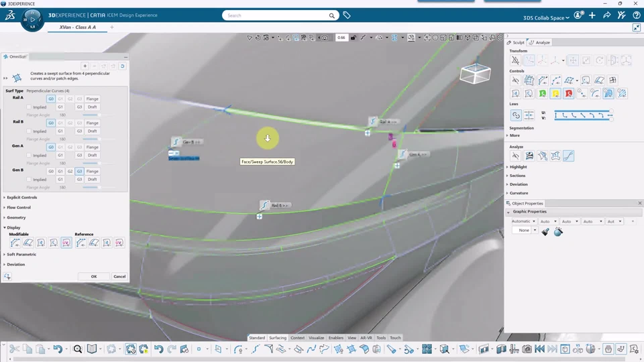This screenshot has width=644, height=362.
Task: Toggle G2 continuity for Gen B
Action: coord(70,171)
